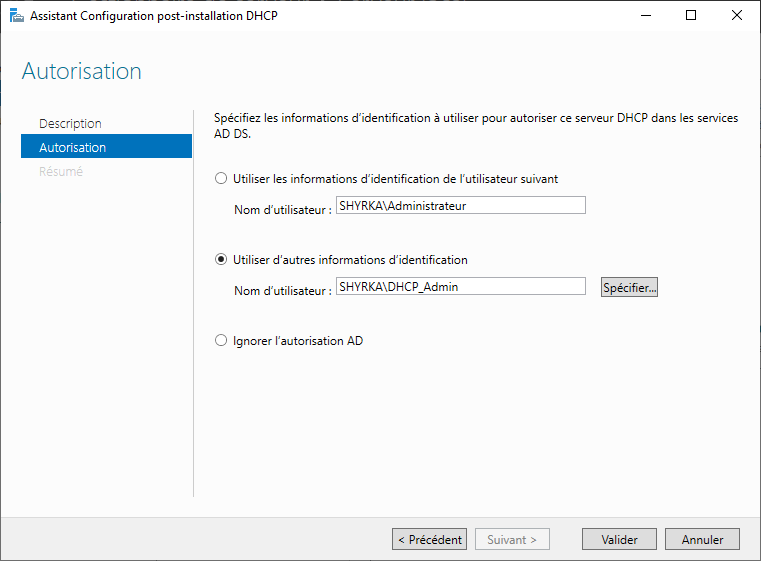The width and height of the screenshot is (761, 561).
Task: Go back with the Précédent button
Action: point(429,540)
